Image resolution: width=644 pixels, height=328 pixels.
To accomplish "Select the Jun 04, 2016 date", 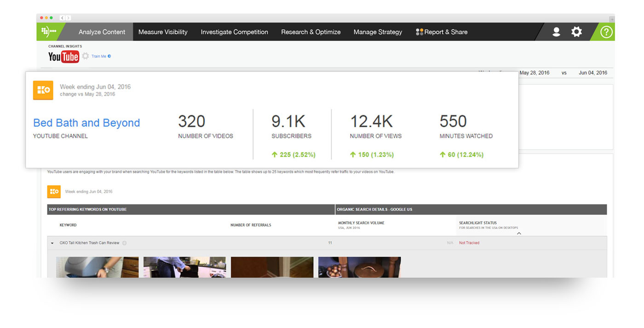I will [x=593, y=73].
